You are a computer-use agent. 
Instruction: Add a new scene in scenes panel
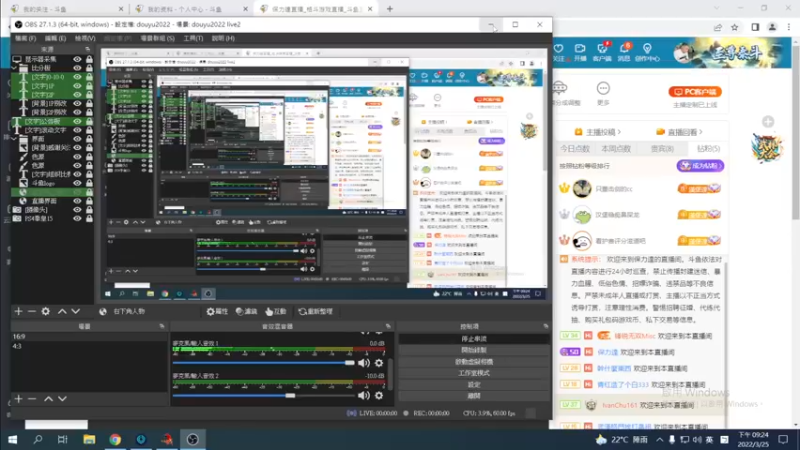pos(18,398)
